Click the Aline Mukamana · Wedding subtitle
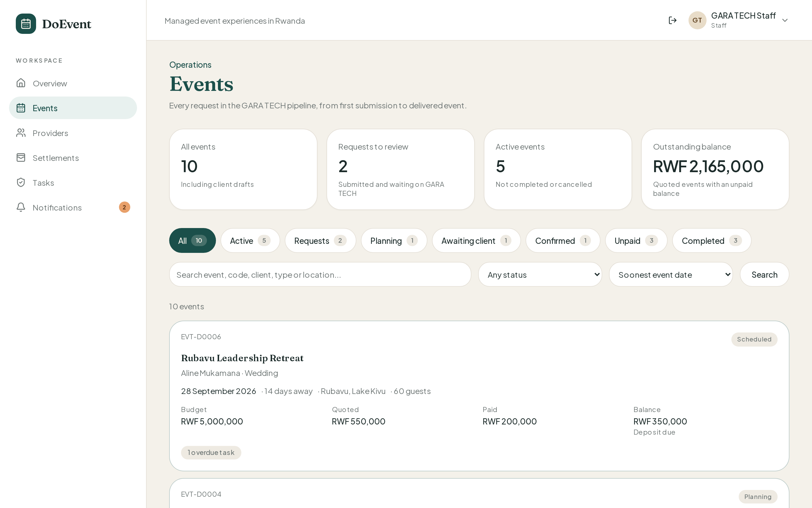The height and width of the screenshot is (508, 812). pos(230,373)
